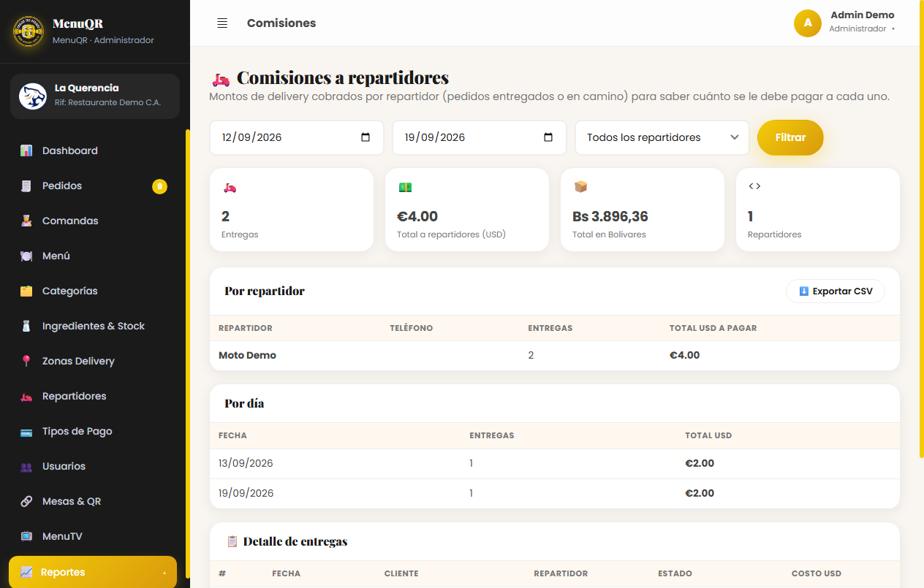Screen dimensions: 924x588
Task: Click the COSTO USD column header
Action: [x=817, y=573]
